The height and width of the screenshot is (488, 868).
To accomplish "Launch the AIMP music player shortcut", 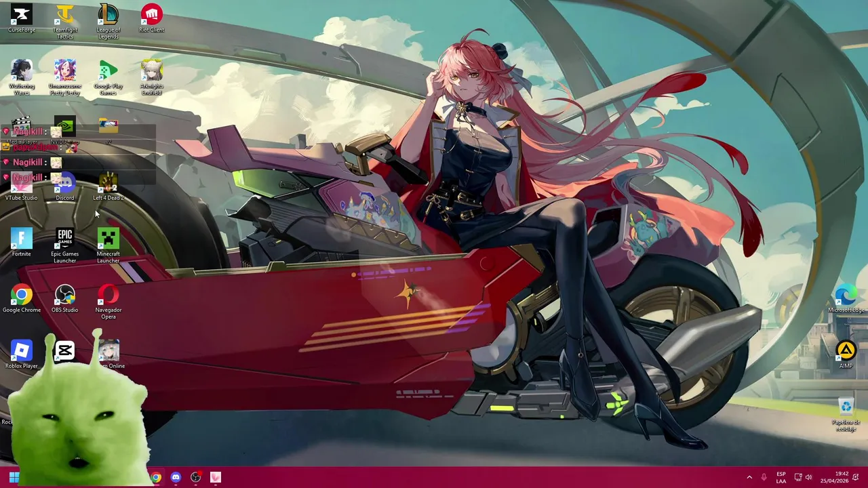I will (x=846, y=354).
